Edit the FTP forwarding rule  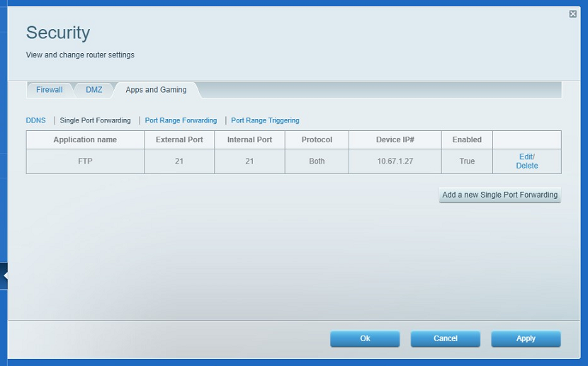[x=526, y=156]
